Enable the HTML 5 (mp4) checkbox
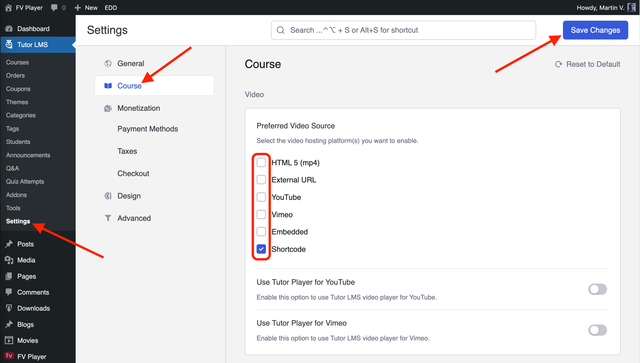The width and height of the screenshot is (640, 363). [261, 163]
